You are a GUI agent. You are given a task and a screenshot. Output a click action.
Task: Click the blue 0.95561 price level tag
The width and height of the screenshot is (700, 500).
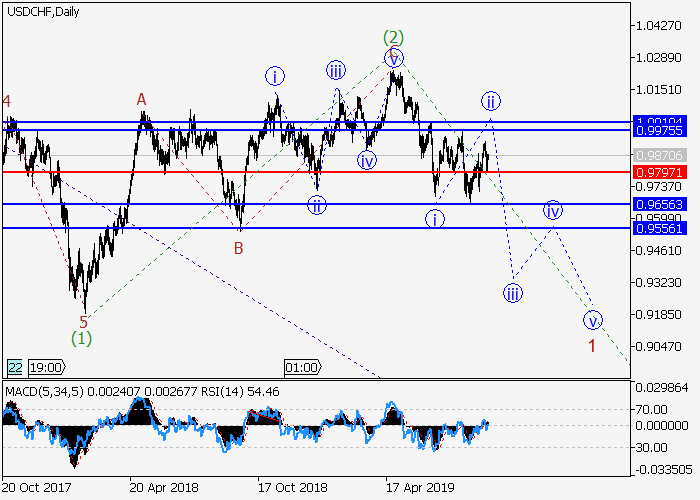(x=658, y=228)
